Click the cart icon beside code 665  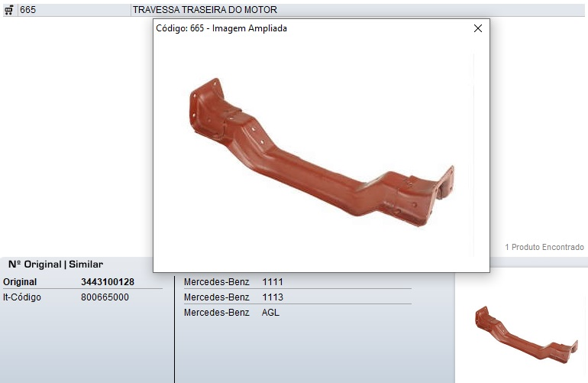(9, 10)
